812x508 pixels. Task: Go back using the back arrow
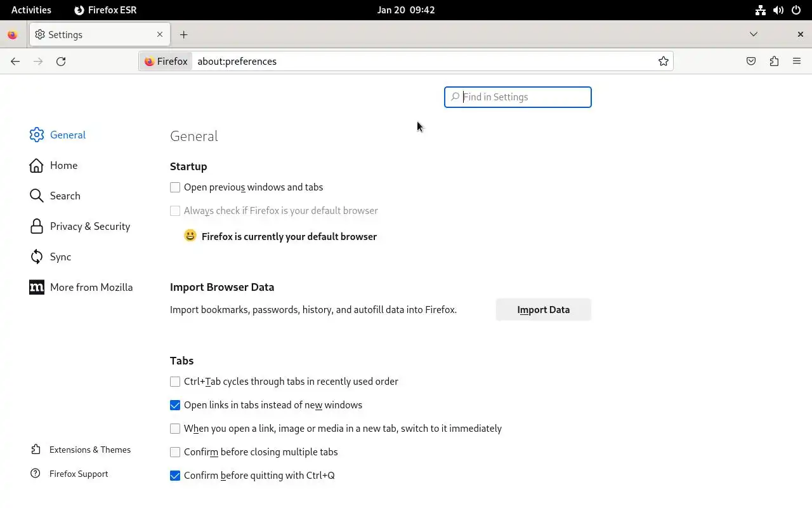coord(15,62)
